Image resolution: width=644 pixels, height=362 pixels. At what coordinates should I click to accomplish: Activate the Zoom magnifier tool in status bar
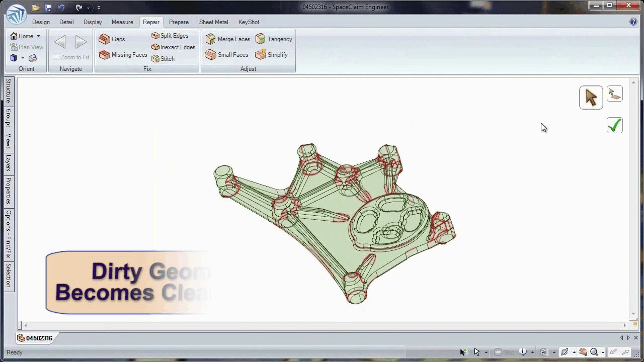pyautogui.click(x=594, y=352)
